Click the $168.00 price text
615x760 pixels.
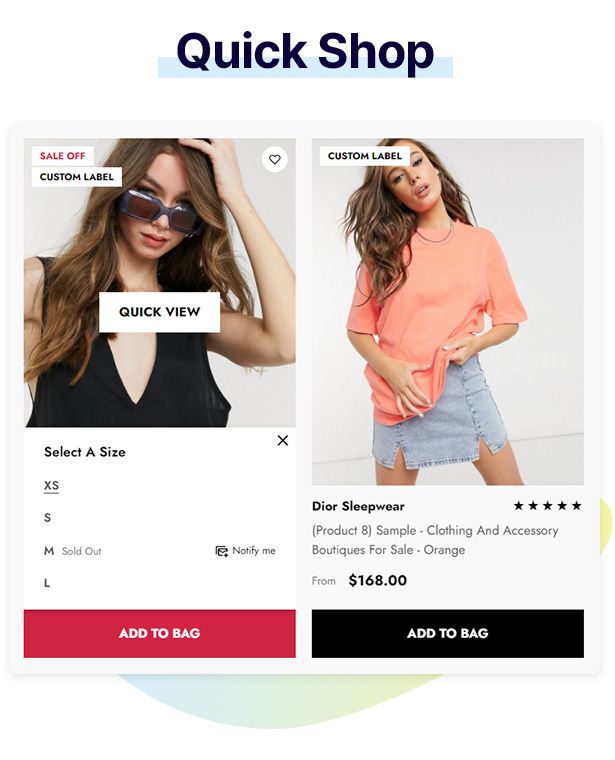click(x=378, y=580)
